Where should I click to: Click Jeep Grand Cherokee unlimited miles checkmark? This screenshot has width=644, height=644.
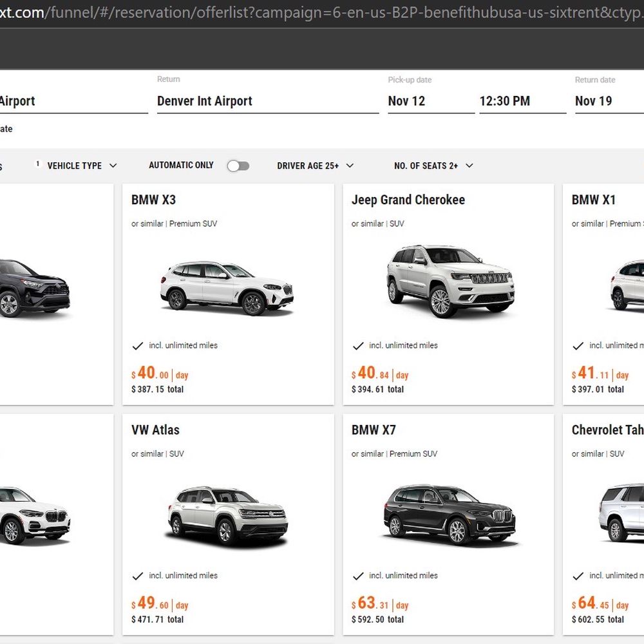357,346
